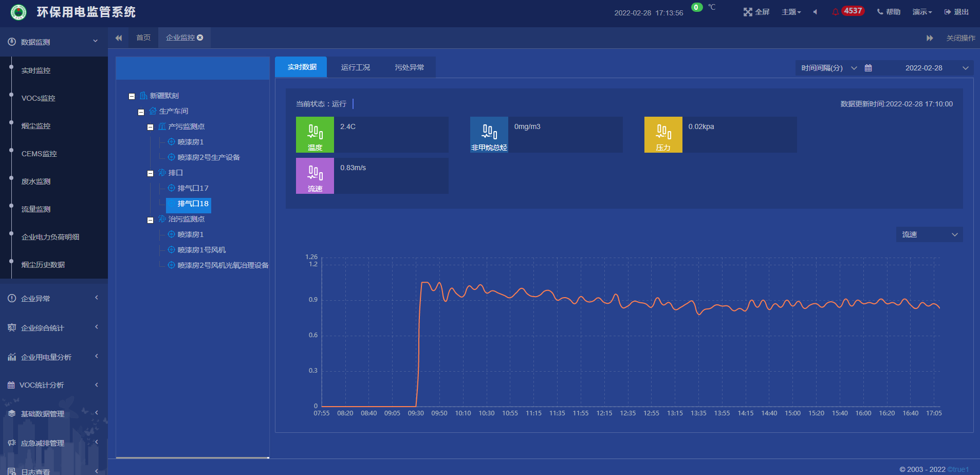Close the 企业监控 tab
This screenshot has width=980, height=475.
pyautogui.click(x=200, y=38)
